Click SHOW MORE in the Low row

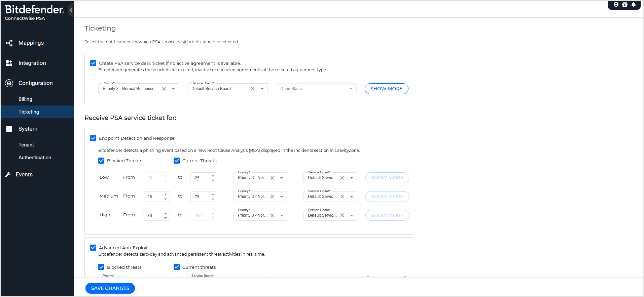point(387,178)
